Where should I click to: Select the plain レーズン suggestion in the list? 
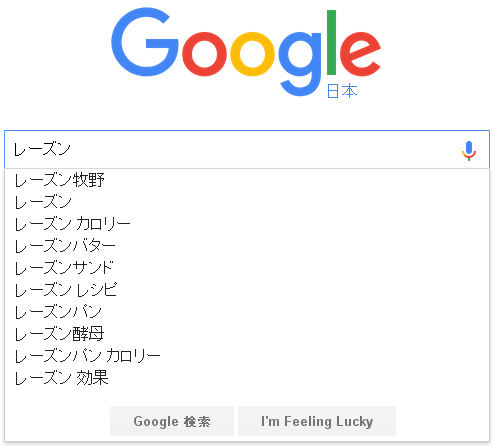pyautogui.click(x=247, y=202)
